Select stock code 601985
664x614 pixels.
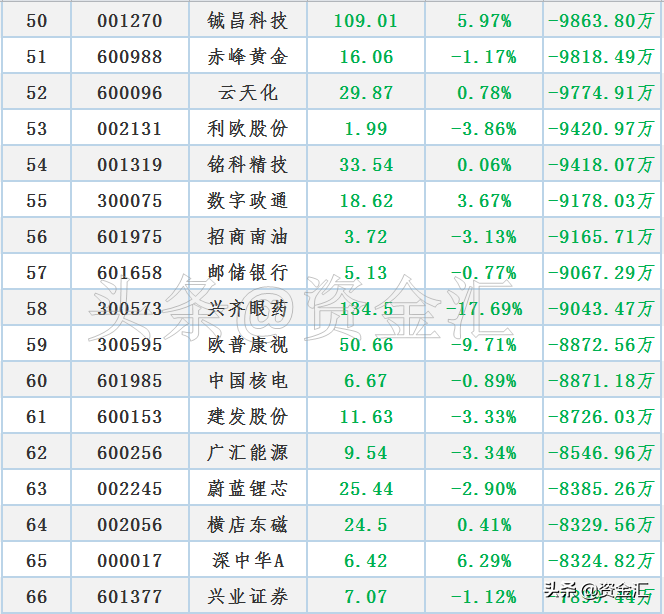point(130,381)
